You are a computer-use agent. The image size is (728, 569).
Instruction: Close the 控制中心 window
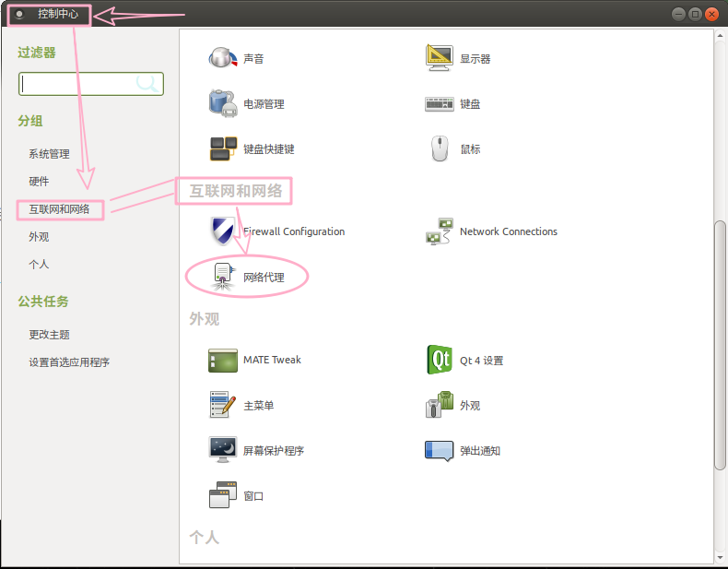(711, 14)
